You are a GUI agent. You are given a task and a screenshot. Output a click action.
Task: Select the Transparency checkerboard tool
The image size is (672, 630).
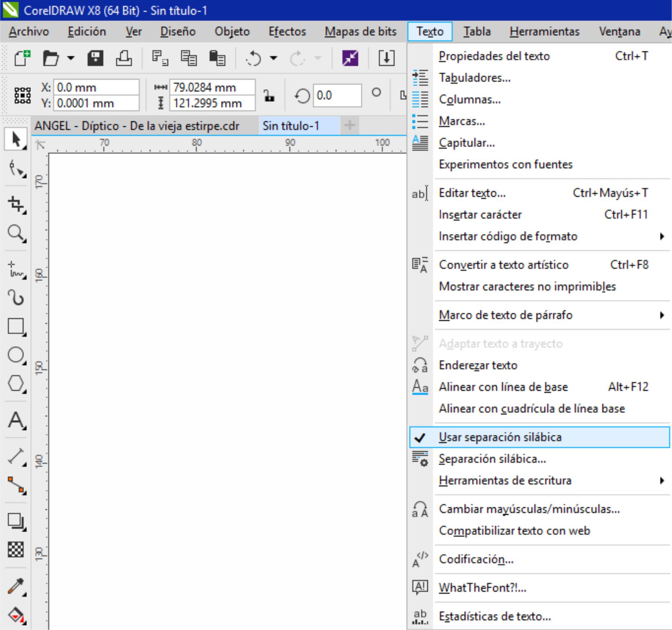[x=16, y=550]
